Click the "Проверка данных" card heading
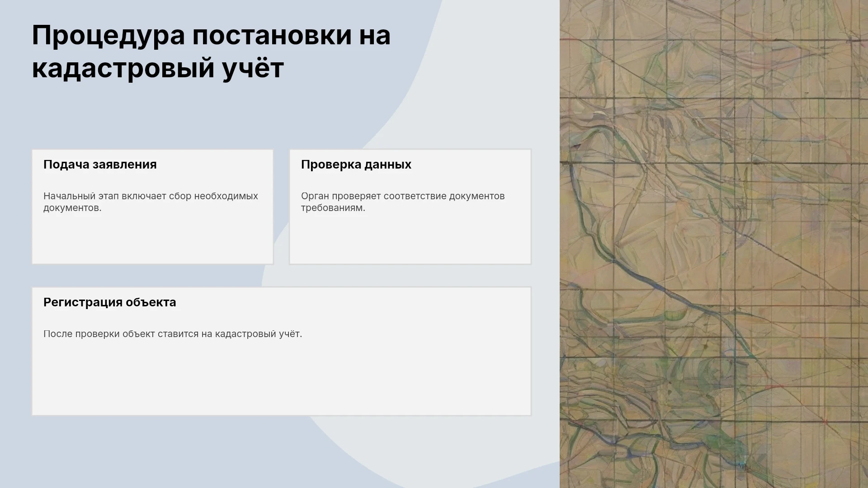 point(356,164)
